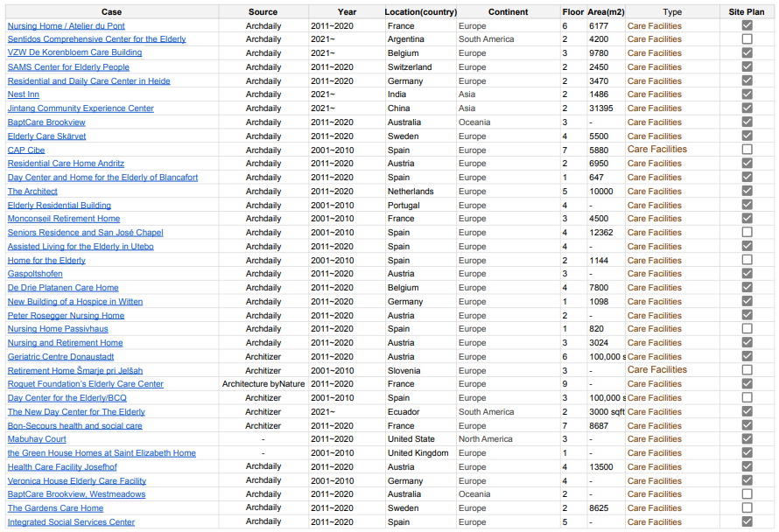Open the Mabuhay Court link
This screenshot has width=779, height=532.
pos(37,439)
